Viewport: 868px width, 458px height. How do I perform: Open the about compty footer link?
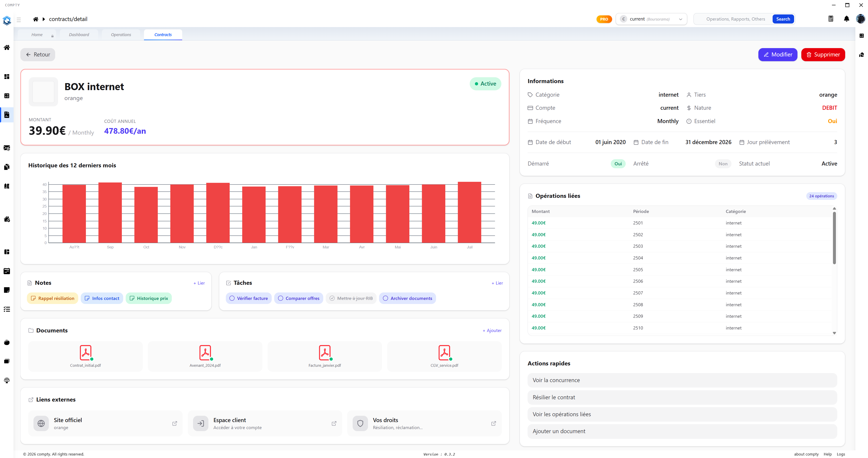tap(806, 454)
